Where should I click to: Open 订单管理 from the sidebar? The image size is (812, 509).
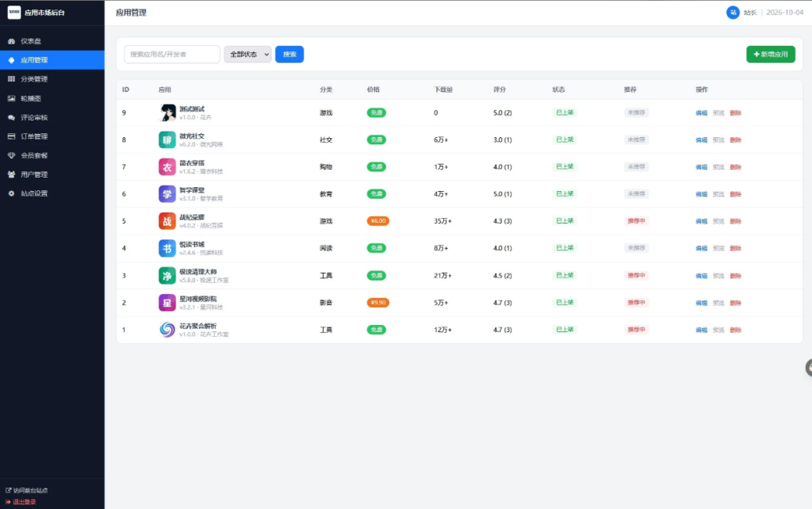(x=52, y=136)
